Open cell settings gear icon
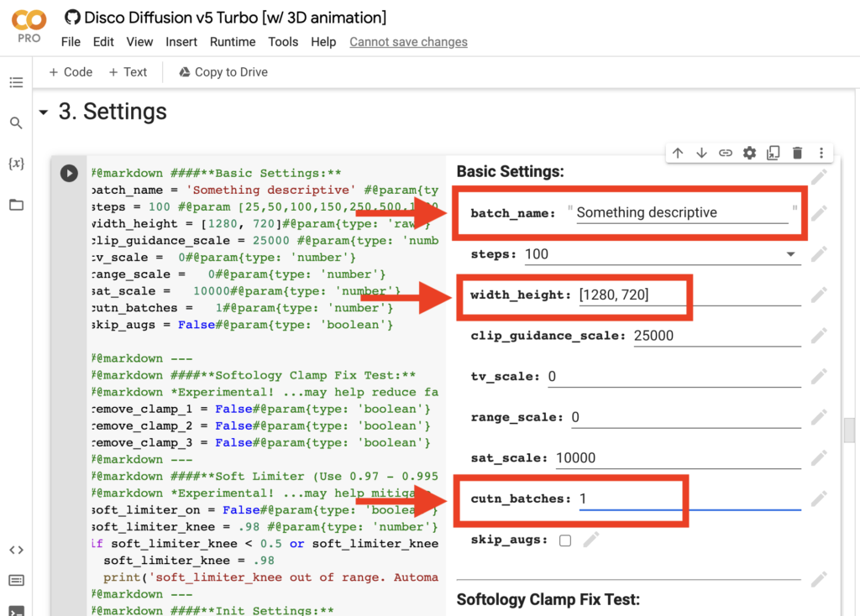860x616 pixels. pyautogui.click(x=749, y=153)
